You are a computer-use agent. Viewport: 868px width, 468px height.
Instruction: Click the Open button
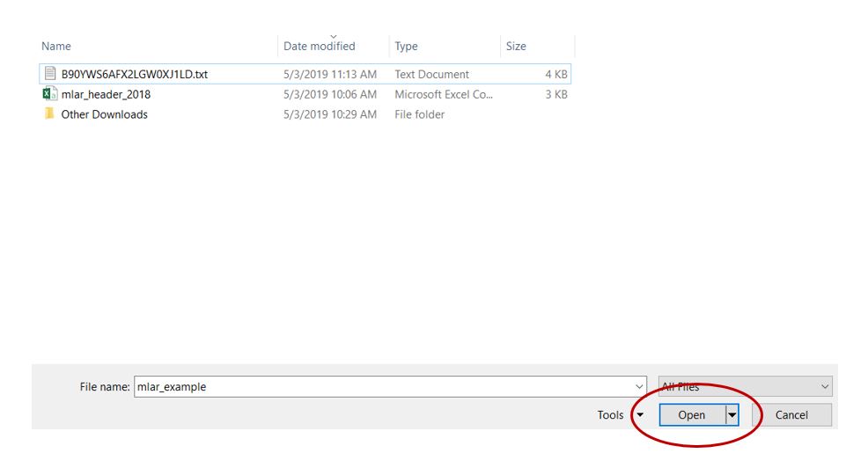[x=692, y=415]
